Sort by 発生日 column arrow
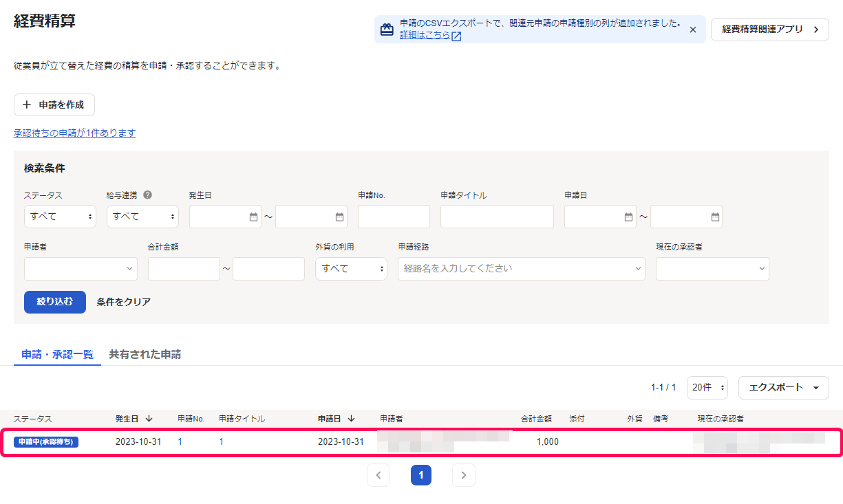This screenshot has height=504, width=843. click(x=149, y=419)
